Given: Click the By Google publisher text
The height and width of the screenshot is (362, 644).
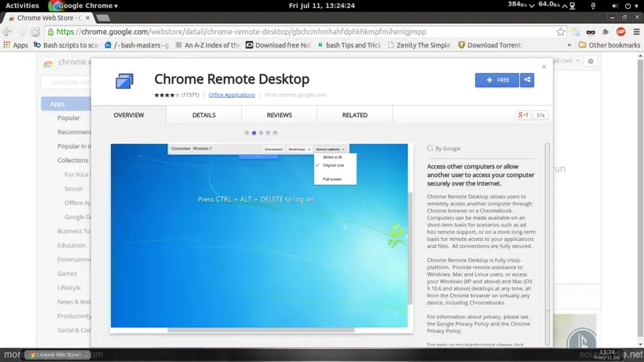Looking at the screenshot, I should click(448, 148).
